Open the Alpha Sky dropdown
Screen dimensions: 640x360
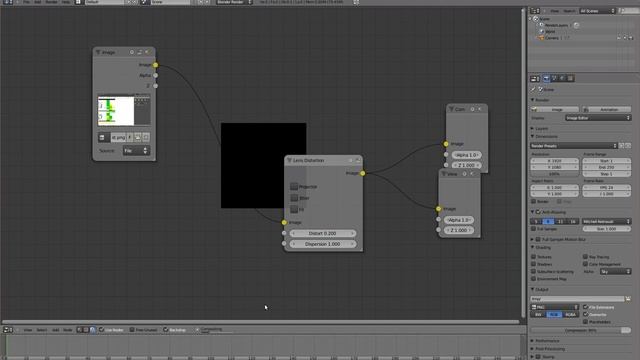(615, 271)
